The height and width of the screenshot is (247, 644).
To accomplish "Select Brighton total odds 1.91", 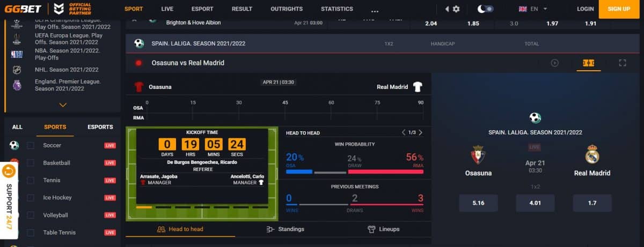I will (590, 24).
